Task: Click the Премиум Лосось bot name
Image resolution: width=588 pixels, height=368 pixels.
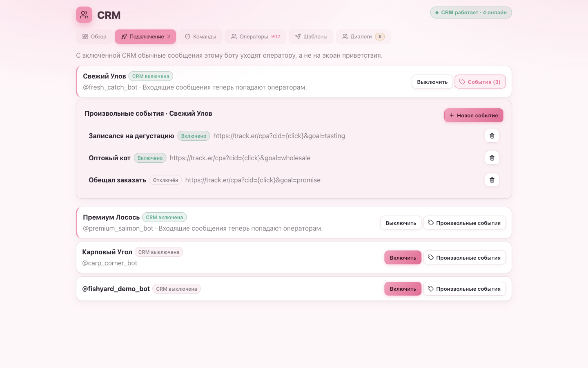Action: [111, 217]
